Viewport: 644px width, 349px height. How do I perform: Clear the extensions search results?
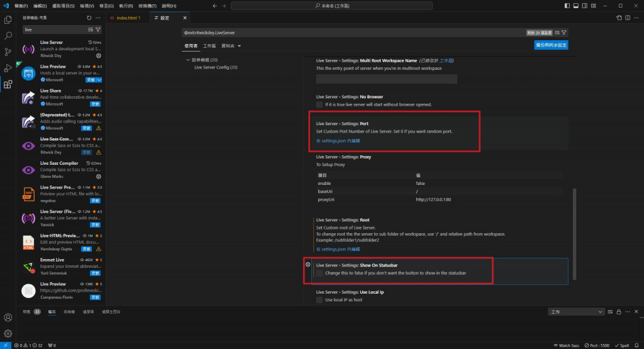click(x=91, y=30)
